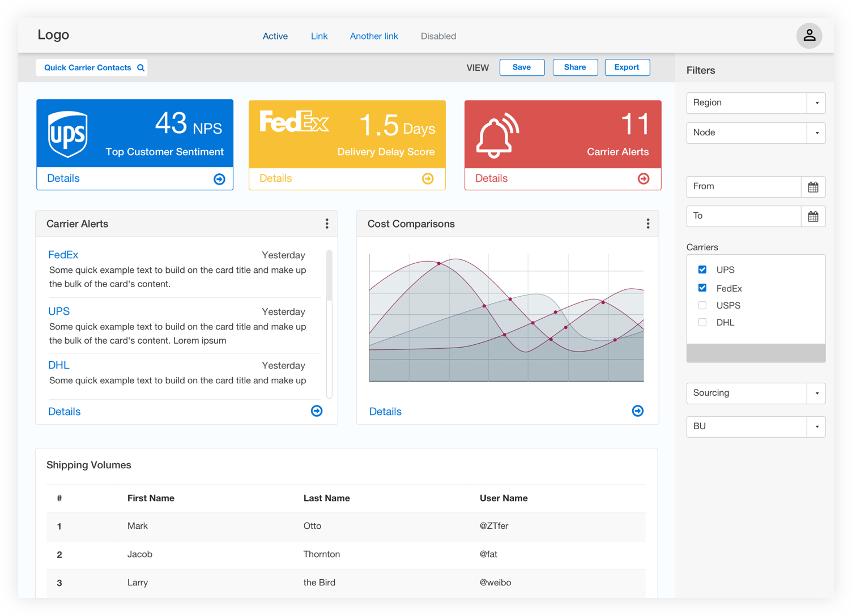The height and width of the screenshot is (616, 852).
Task: Click the From date input field
Action: [x=744, y=187]
